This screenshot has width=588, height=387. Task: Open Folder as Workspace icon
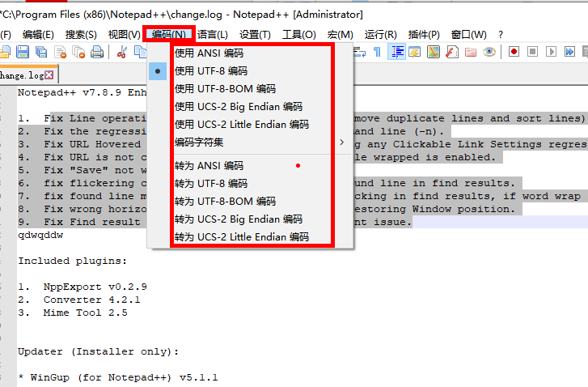click(x=470, y=52)
